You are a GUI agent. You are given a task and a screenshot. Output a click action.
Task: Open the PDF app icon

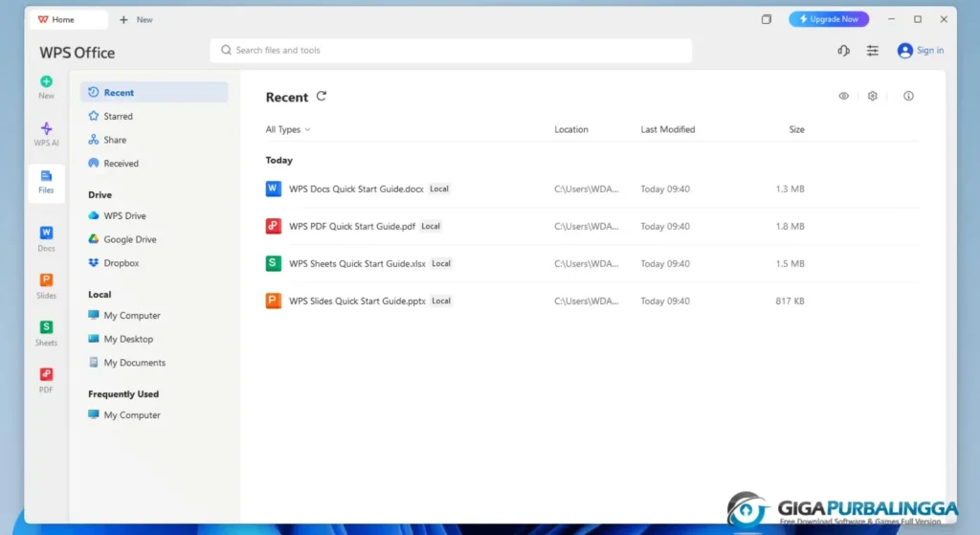point(46,374)
